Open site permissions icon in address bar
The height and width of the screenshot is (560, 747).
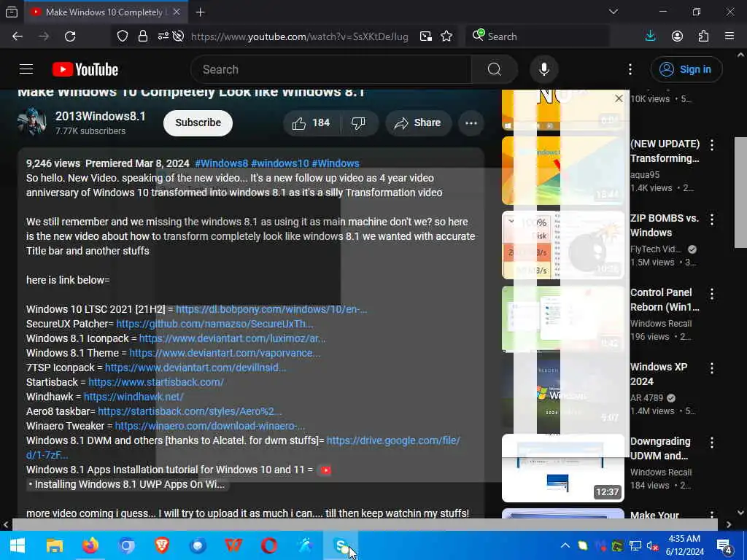coord(163,36)
